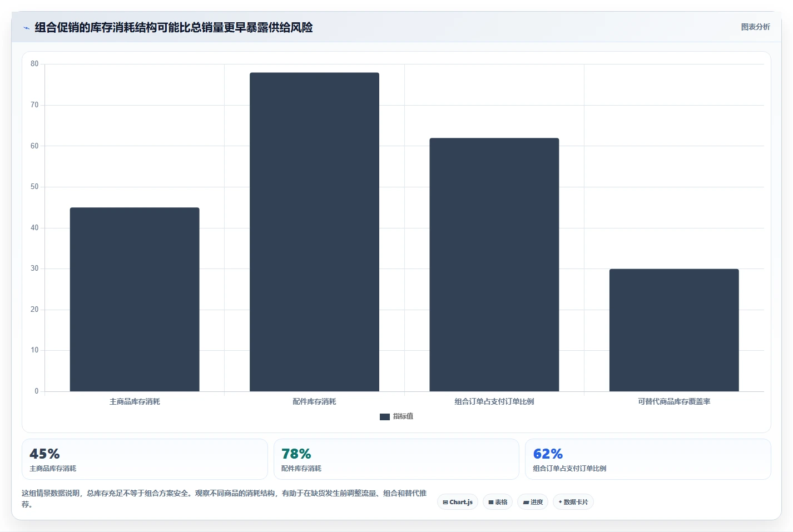Screen dimensions: 793x532
Task: Select the 表格 tag chip
Action: pyautogui.click(x=498, y=502)
